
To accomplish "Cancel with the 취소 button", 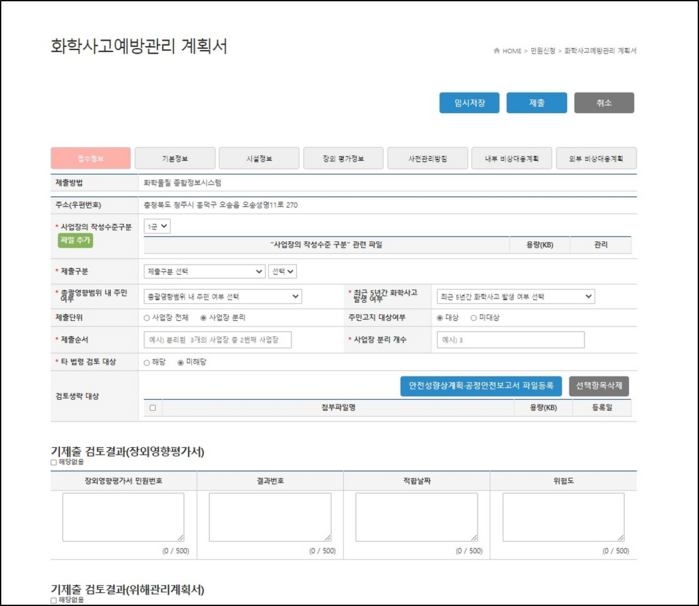I will [x=604, y=103].
